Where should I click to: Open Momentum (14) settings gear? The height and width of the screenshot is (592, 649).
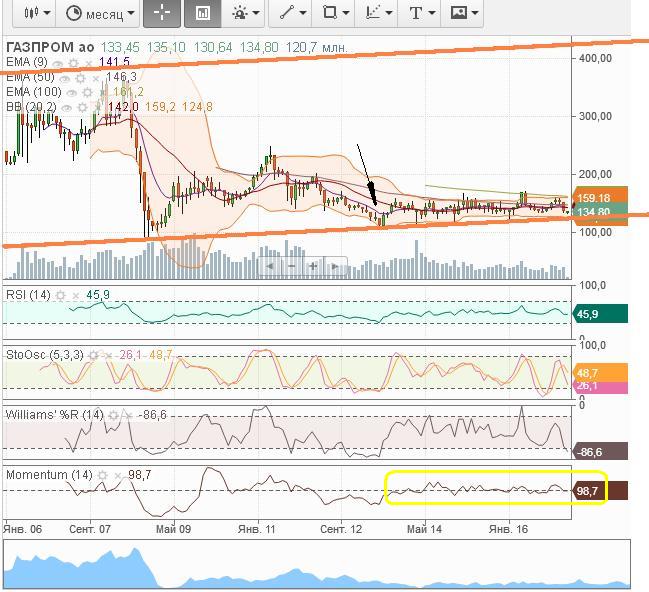coord(103,475)
